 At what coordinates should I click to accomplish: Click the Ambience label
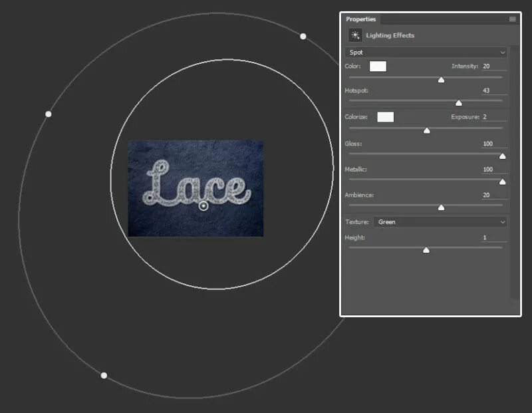point(359,195)
